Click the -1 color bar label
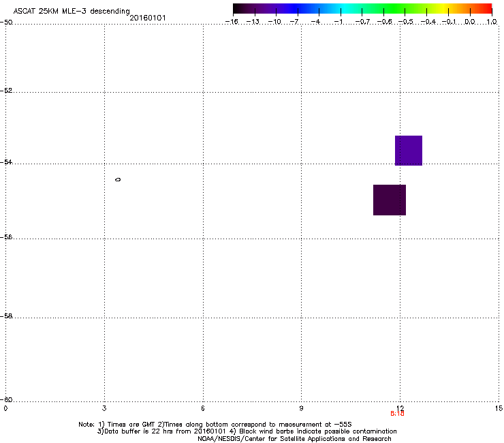The image size is (504, 443). 338,22
